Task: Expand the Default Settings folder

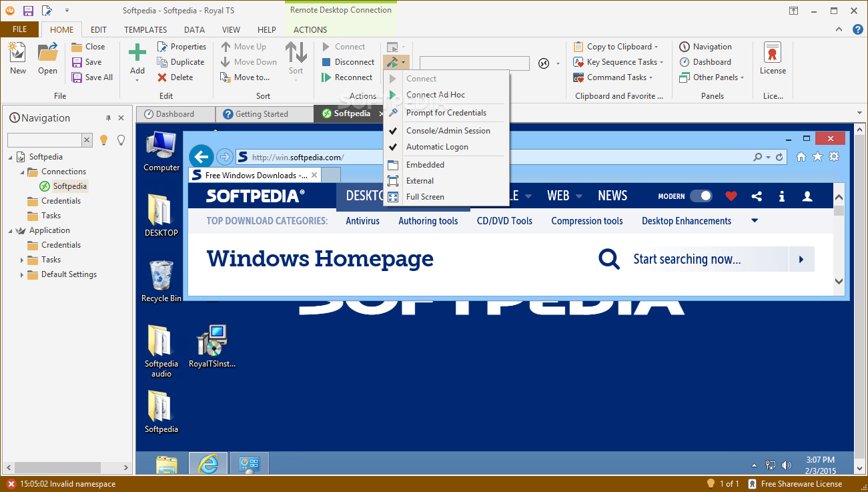Action: pyautogui.click(x=21, y=274)
